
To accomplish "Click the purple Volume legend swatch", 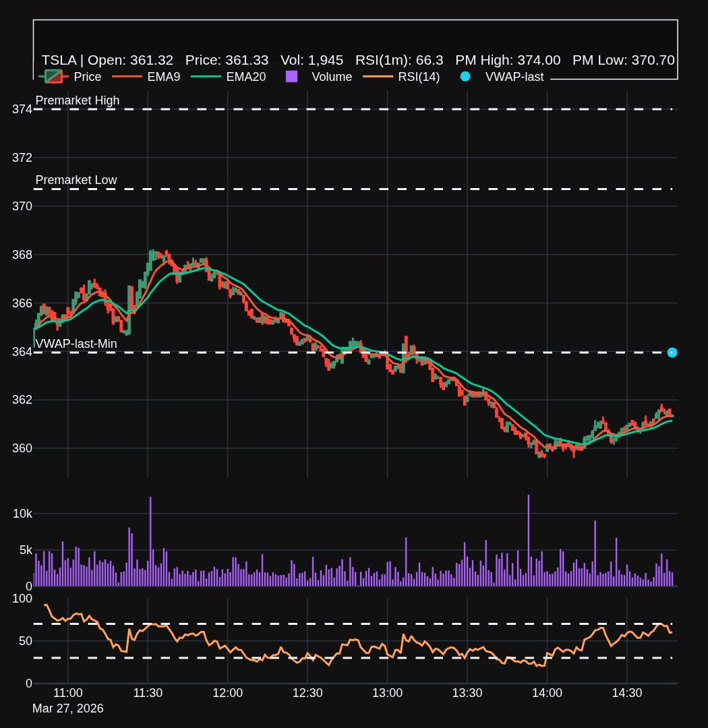I will [x=291, y=77].
